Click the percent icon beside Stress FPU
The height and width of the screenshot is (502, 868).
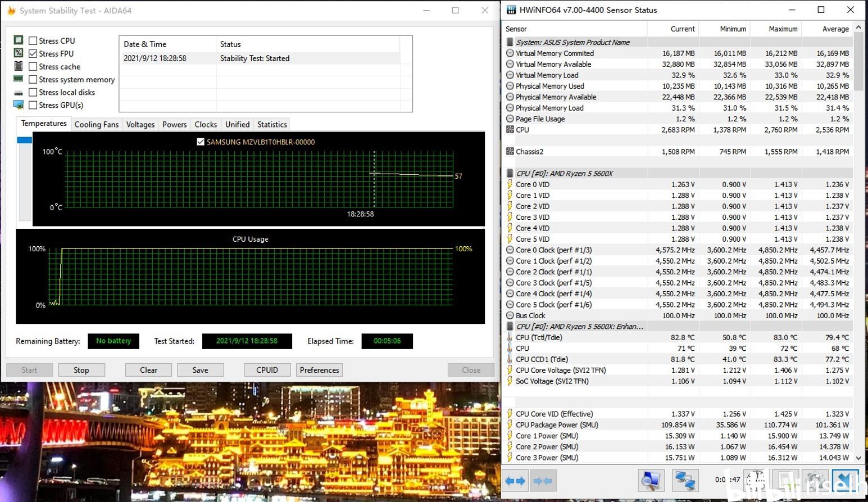[x=19, y=53]
